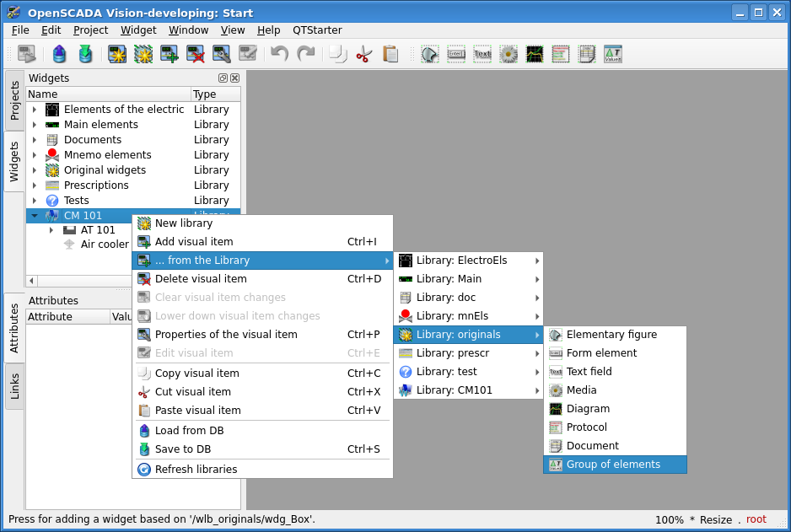Click the Load from DB toolbar icon

point(59,55)
